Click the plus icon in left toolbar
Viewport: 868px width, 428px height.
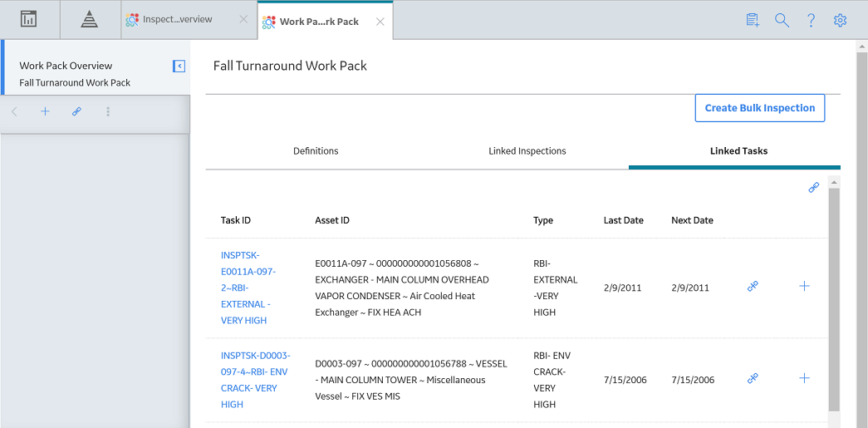pos(46,112)
